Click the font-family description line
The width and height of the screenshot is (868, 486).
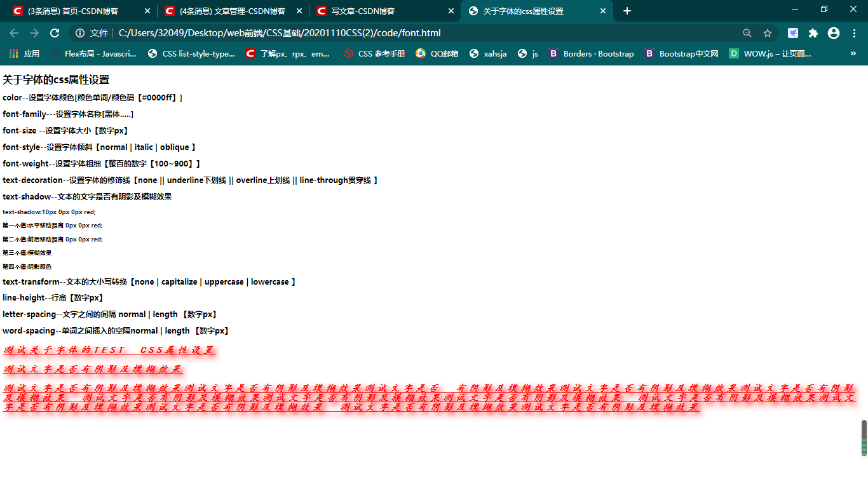[68, 114]
